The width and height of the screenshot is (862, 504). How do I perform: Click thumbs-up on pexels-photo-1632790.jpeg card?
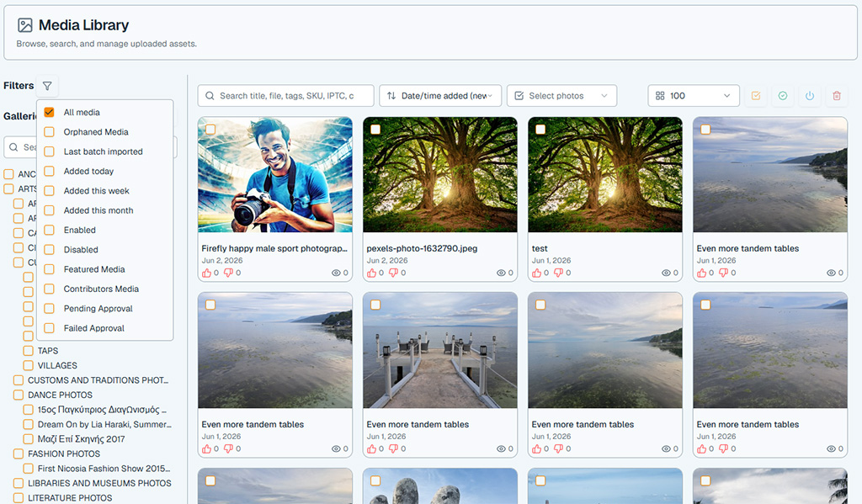[371, 273]
